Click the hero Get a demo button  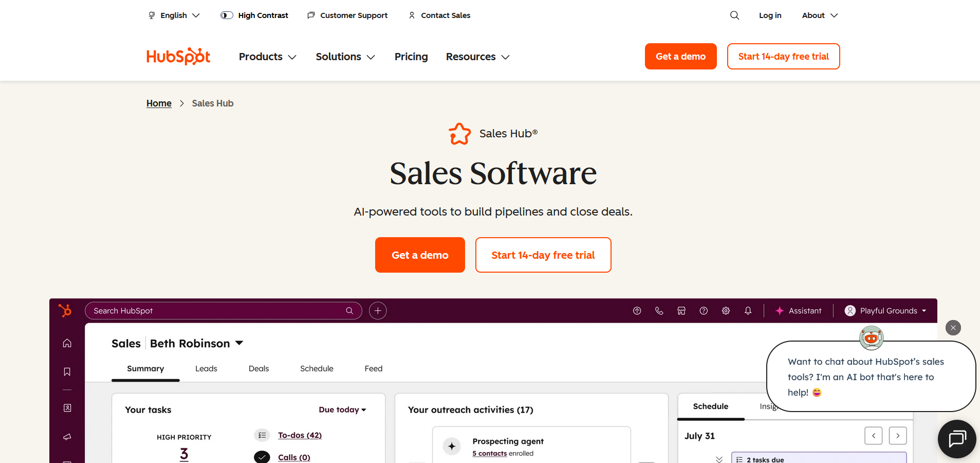pos(420,255)
